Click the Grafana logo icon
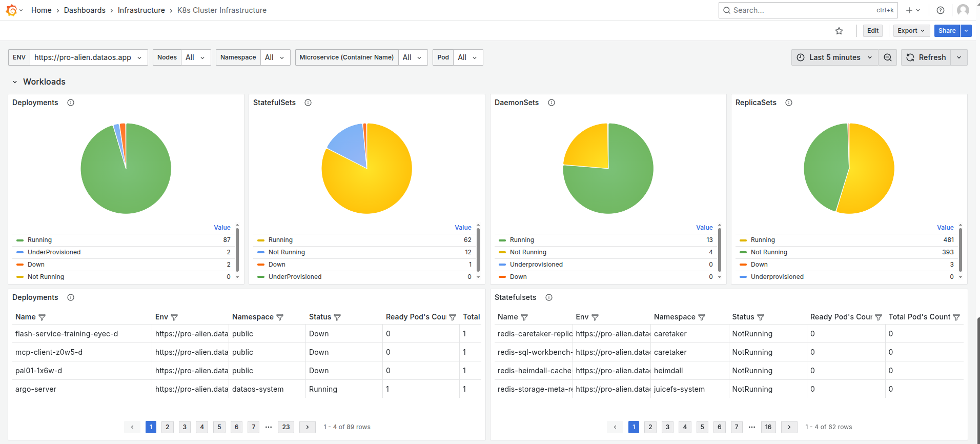Viewport: 980px width, 444px height. 11,10
